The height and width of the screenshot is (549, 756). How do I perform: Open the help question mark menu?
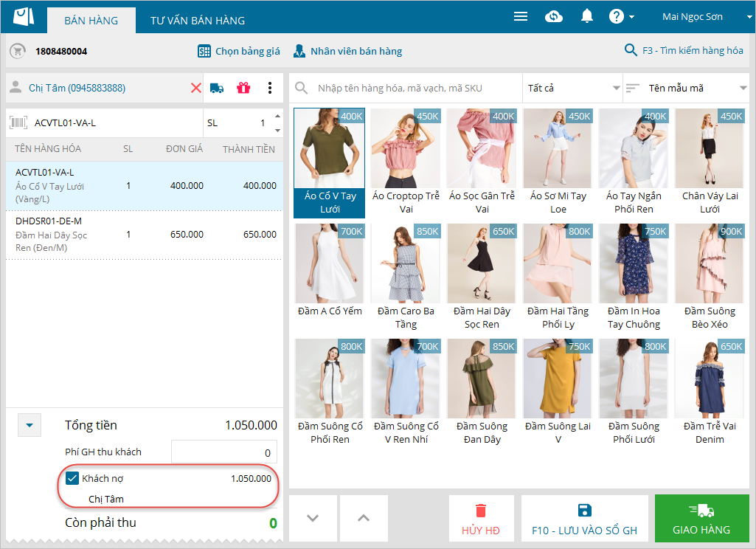(622, 16)
